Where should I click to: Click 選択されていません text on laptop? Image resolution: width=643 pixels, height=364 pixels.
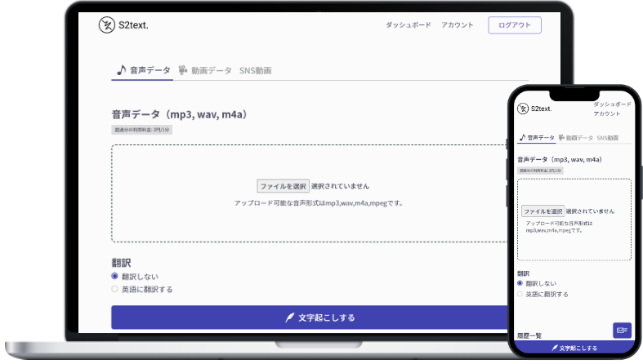(340, 186)
